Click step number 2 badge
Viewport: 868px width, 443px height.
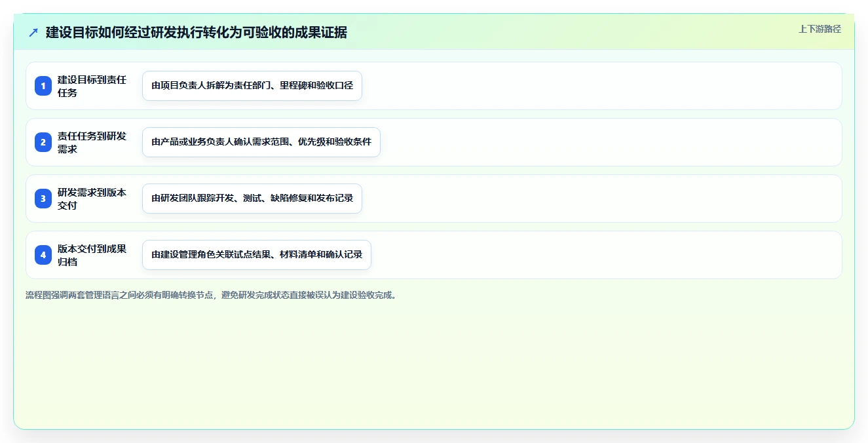coord(43,142)
